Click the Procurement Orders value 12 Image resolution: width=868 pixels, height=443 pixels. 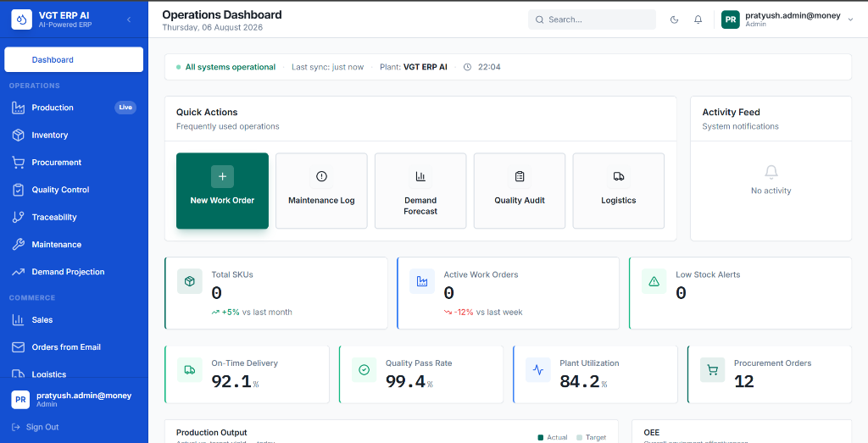[x=744, y=381]
